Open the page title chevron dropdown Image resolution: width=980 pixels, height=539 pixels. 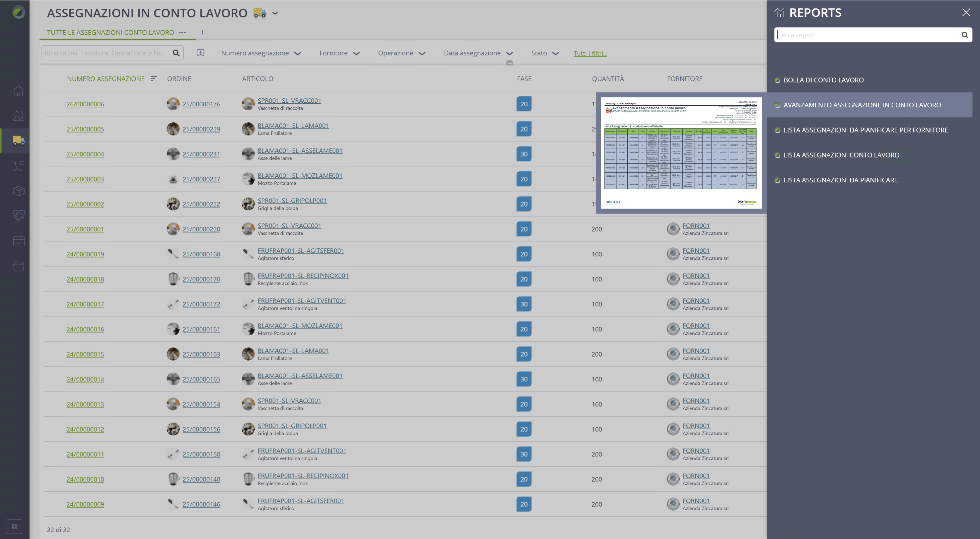275,13
